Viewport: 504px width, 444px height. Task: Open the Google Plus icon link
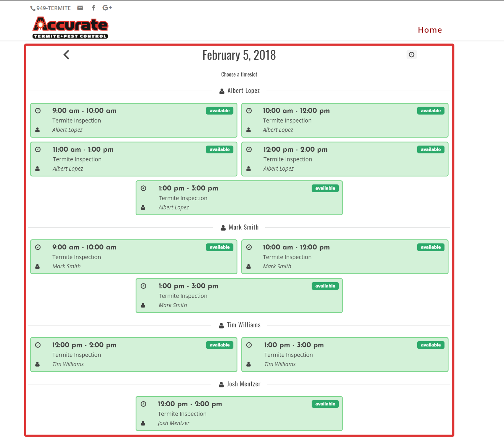(x=107, y=8)
